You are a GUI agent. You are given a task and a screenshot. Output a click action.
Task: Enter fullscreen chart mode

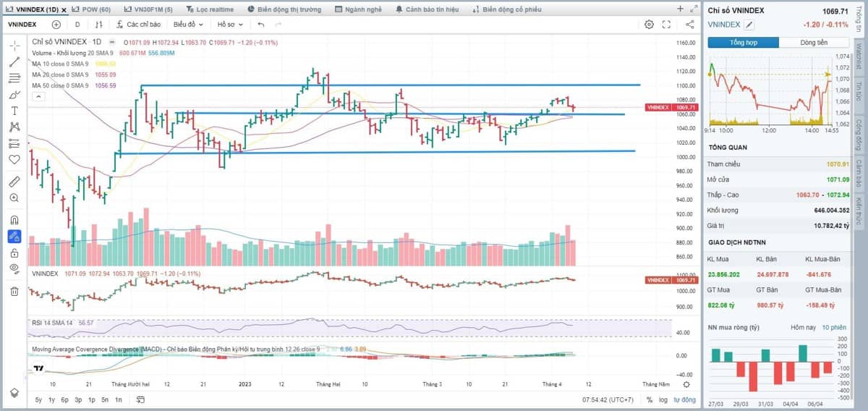(666, 24)
